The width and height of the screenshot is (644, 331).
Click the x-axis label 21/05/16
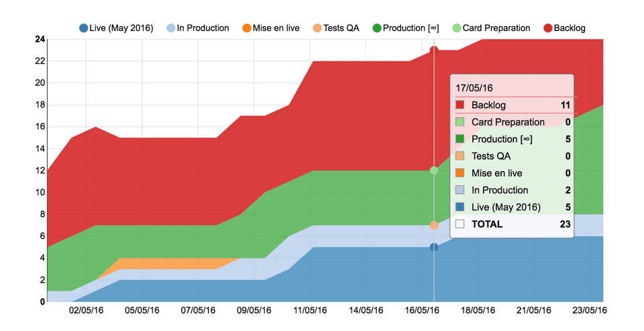point(533,310)
